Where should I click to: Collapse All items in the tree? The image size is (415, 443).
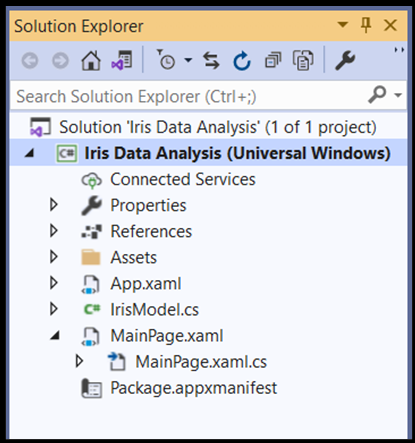(273, 61)
